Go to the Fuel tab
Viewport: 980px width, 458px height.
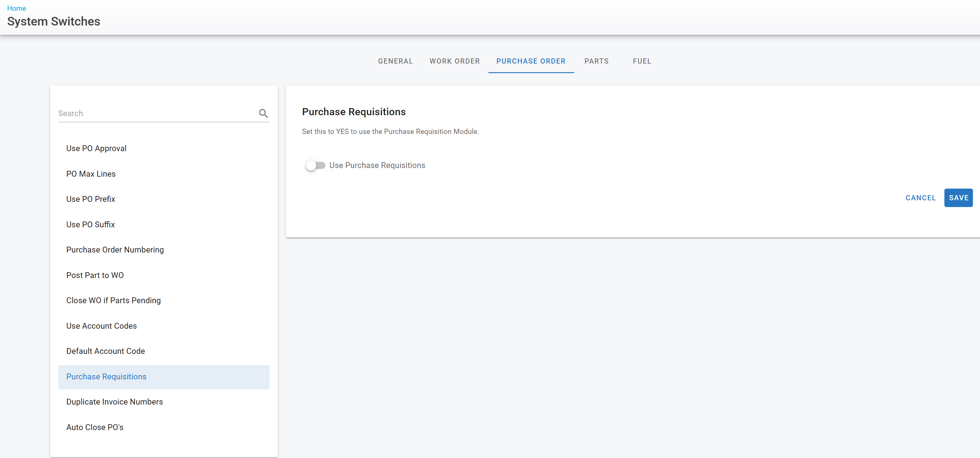tap(642, 61)
